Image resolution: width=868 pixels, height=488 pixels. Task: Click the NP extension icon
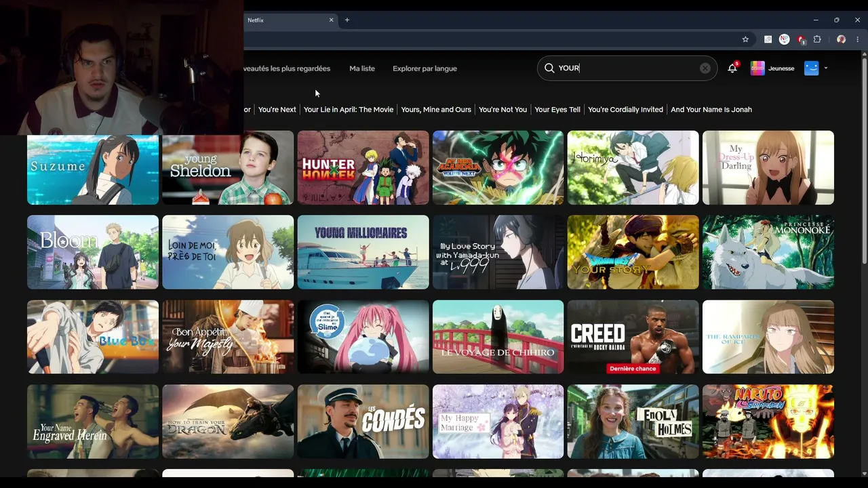click(x=785, y=39)
